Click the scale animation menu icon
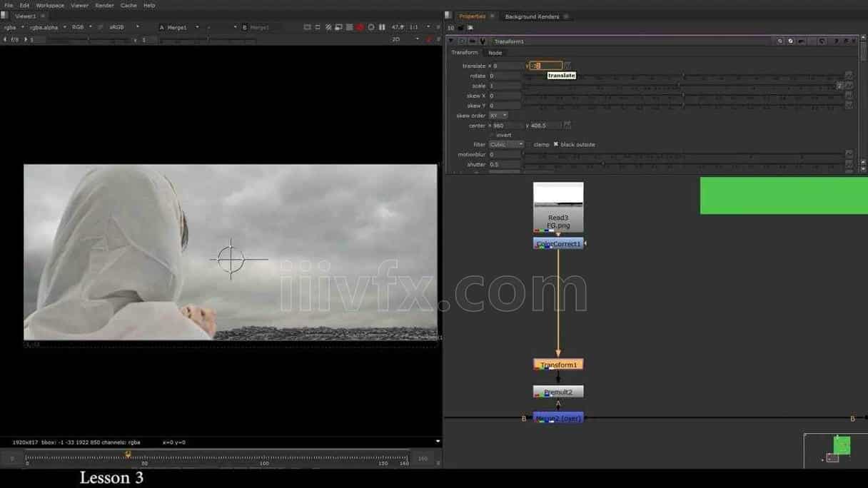The height and width of the screenshot is (488, 868). 849,86
